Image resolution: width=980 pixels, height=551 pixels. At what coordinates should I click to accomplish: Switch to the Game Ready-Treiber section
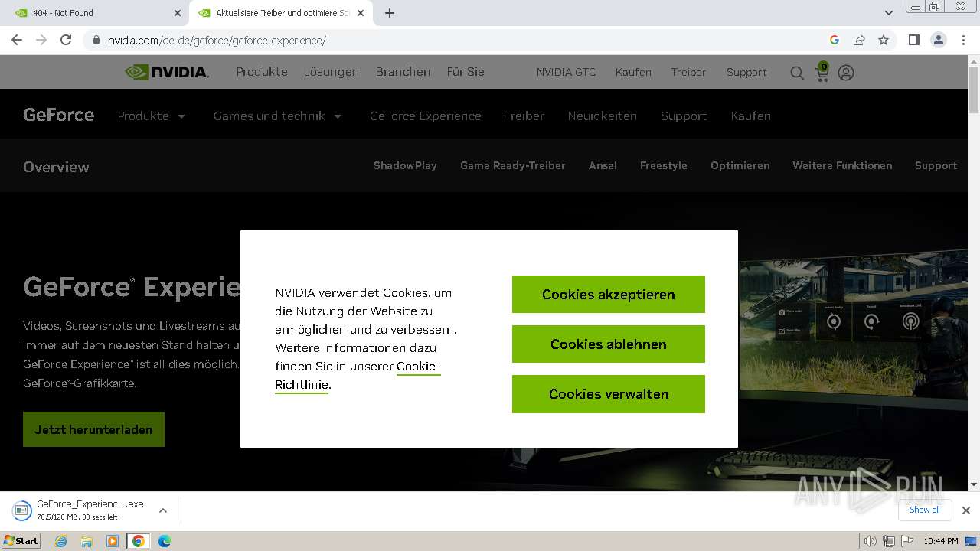pyautogui.click(x=513, y=165)
